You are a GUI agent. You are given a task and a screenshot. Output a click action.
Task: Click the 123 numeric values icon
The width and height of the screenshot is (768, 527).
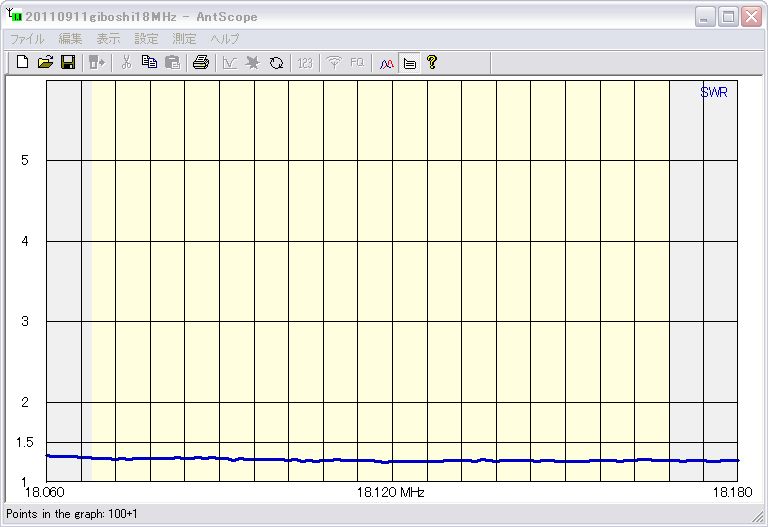(x=305, y=62)
